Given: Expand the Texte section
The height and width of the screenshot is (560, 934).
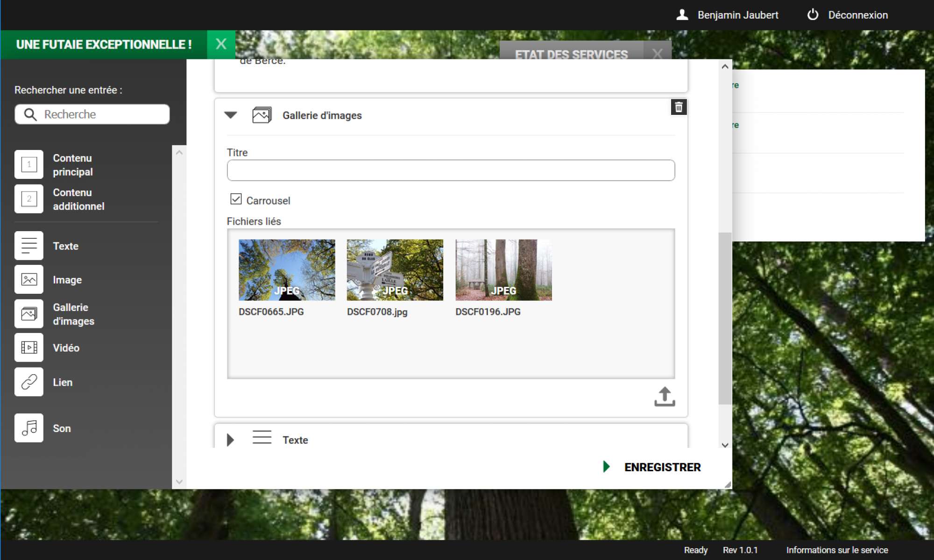Looking at the screenshot, I should click(230, 439).
